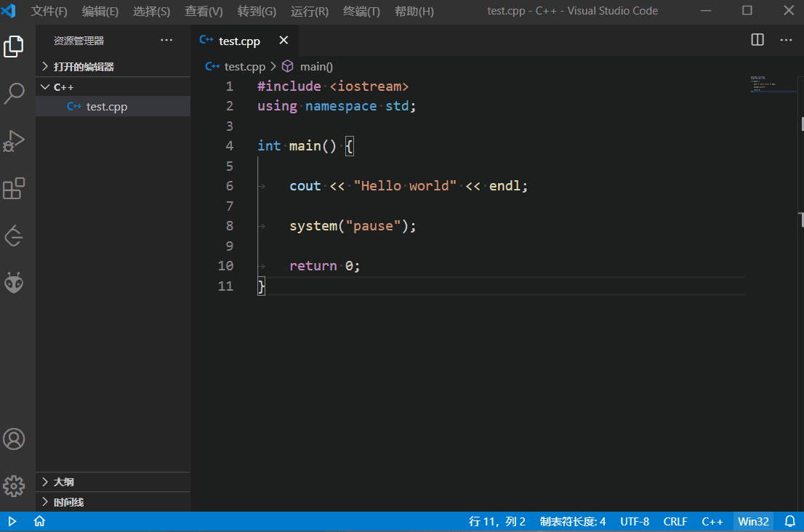Screen dimensions: 804x532
Task: Open the 运行(R) menu
Action: (x=309, y=11)
